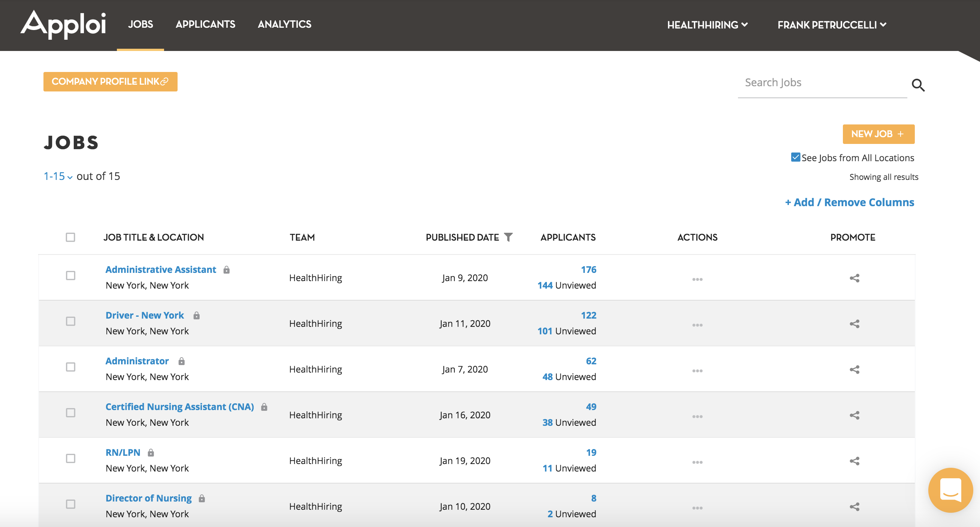Expand the 1-15 results range dropdown
Screen dimensions: 980x527
point(58,176)
